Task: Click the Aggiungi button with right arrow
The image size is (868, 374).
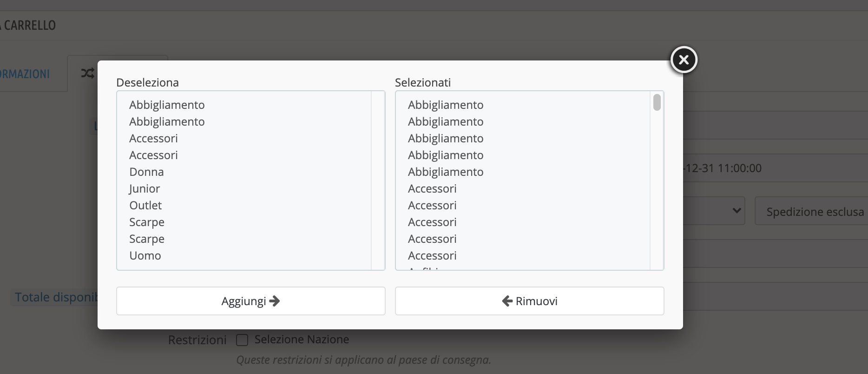Action: (x=250, y=301)
